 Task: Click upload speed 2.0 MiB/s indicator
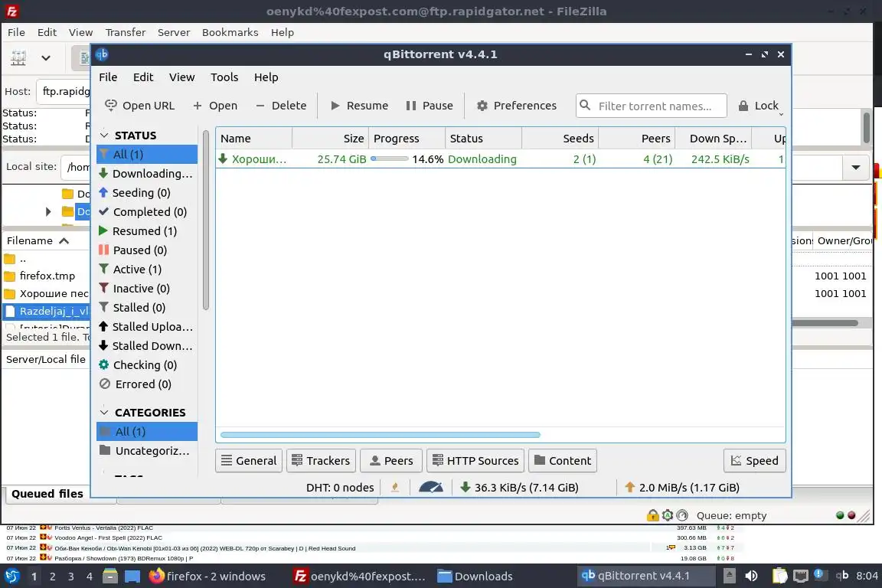pos(681,487)
